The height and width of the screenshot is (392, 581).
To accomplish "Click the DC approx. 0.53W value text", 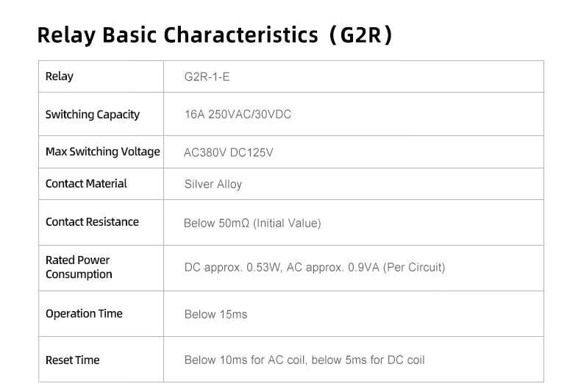I will [x=232, y=267].
